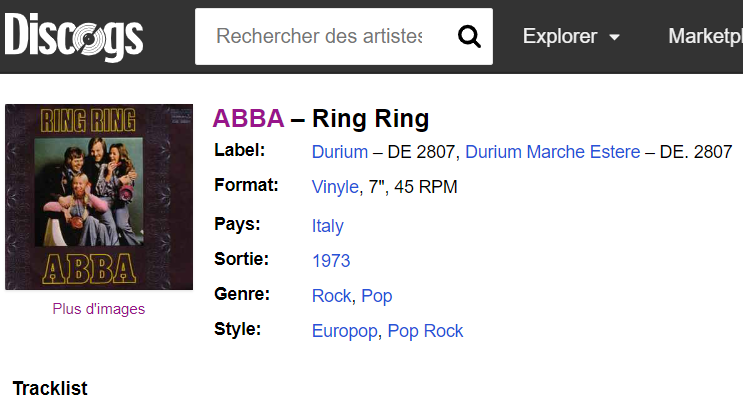Screen dimensions: 743x405
Task: Open the ABBA artist link in title
Action: [248, 119]
